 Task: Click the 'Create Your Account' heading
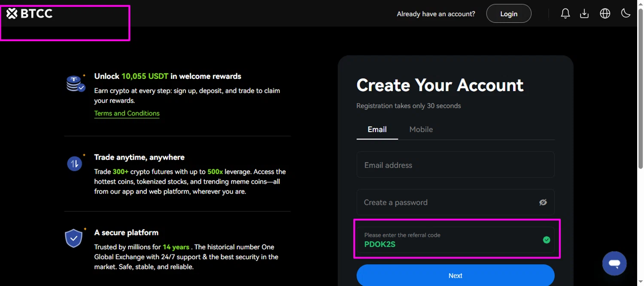click(x=440, y=85)
